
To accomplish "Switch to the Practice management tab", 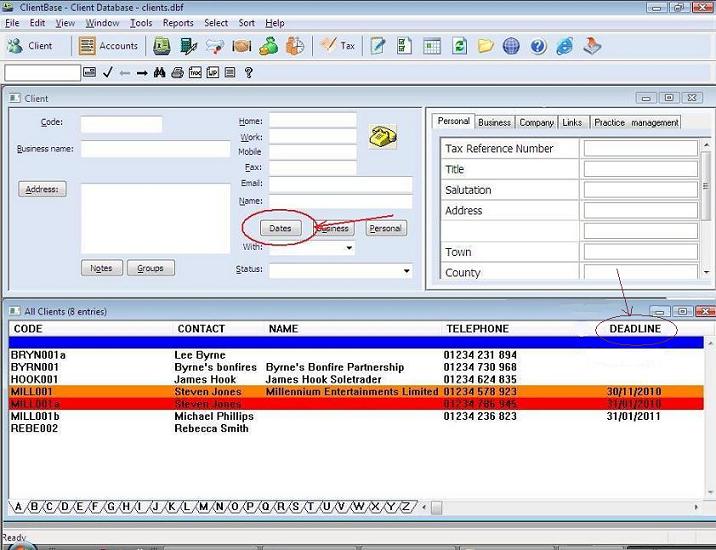I will pyautogui.click(x=636, y=122).
